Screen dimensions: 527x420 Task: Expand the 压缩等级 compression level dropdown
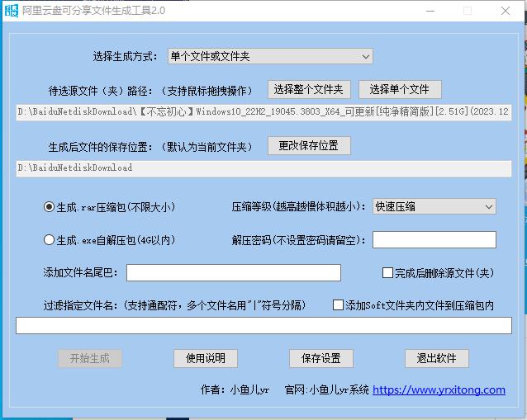coord(434,206)
